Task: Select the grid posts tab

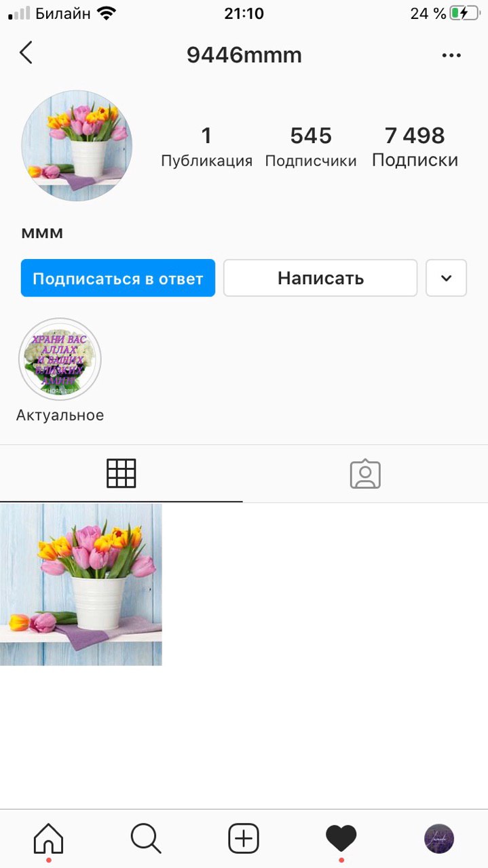Action: coord(121,473)
